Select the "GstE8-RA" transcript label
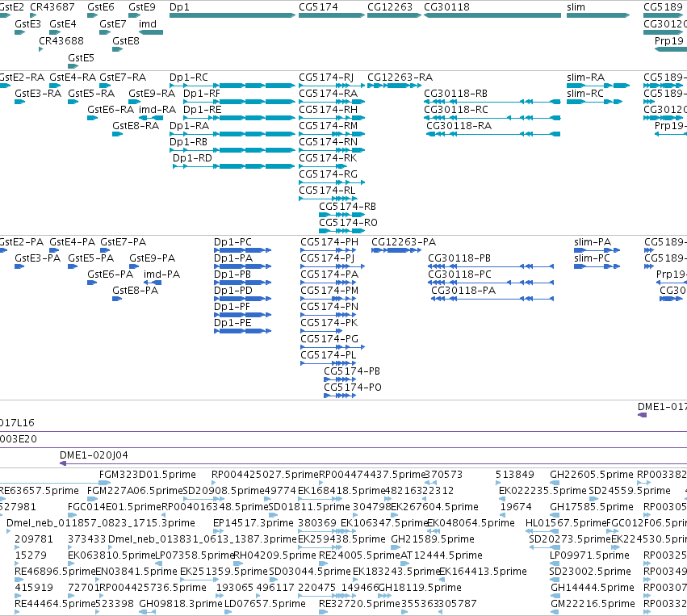 coord(136,126)
